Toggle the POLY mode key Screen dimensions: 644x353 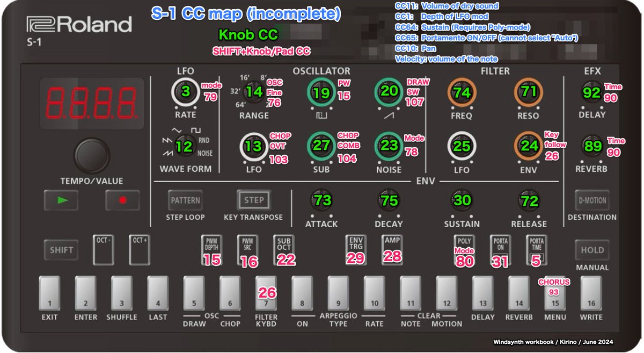point(463,249)
